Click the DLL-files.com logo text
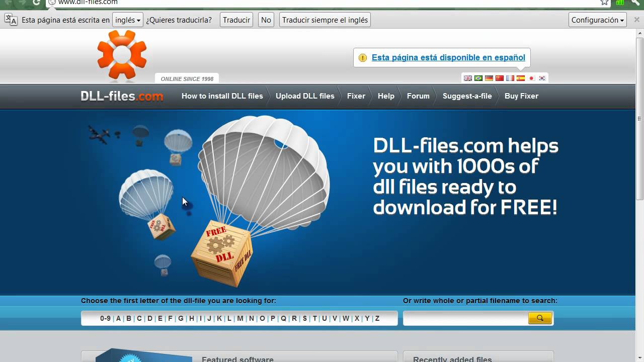 (x=122, y=96)
